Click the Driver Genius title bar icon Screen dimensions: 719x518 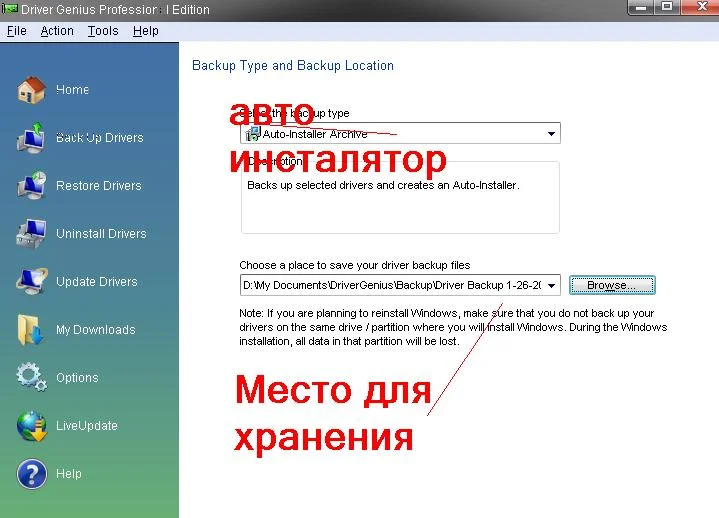tap(10, 9)
